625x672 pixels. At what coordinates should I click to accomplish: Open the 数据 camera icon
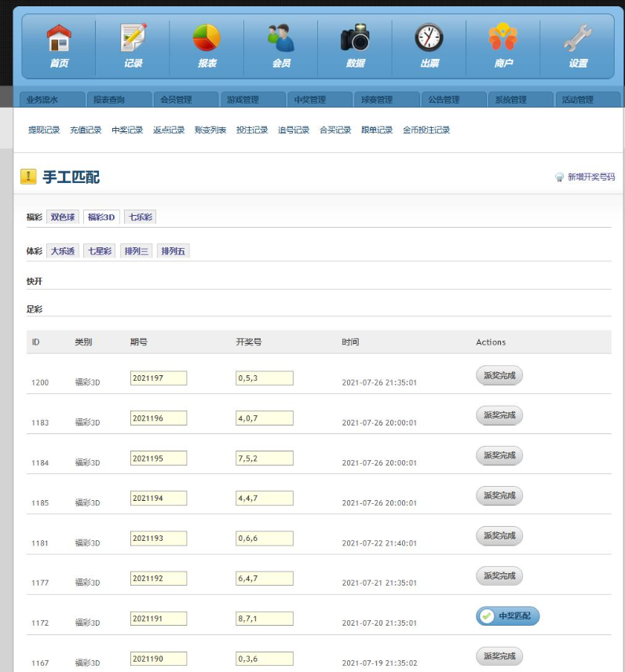point(356,46)
